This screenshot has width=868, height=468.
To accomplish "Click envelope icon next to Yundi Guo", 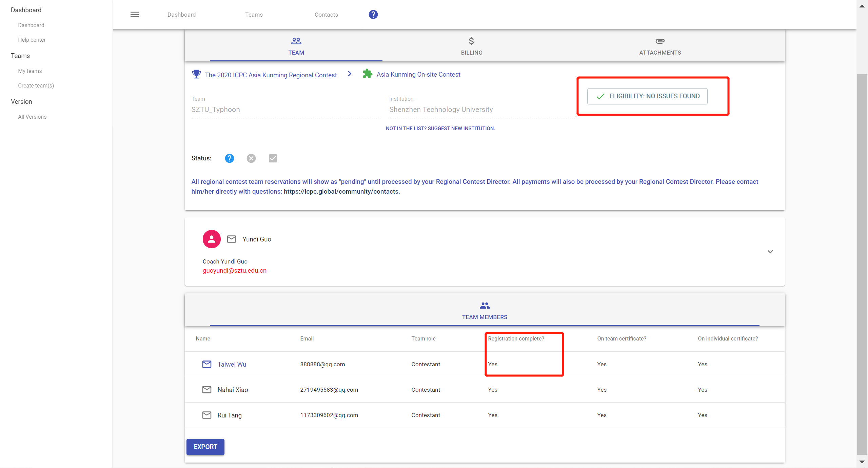I will [232, 239].
